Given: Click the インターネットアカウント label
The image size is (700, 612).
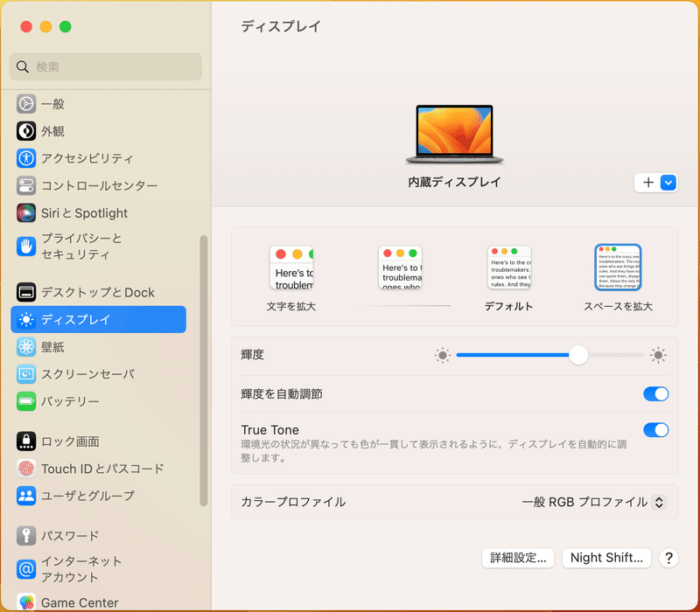Looking at the screenshot, I should (81, 569).
